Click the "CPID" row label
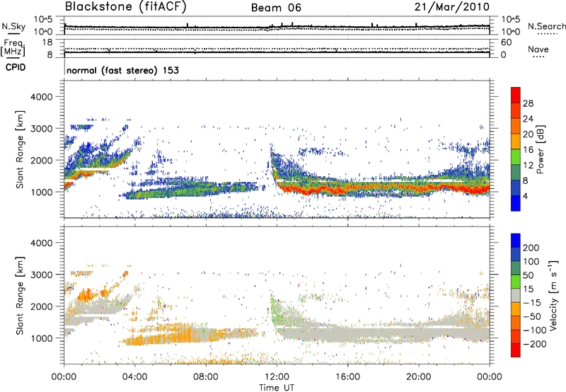The width and height of the screenshot is (566, 392). 16,67
